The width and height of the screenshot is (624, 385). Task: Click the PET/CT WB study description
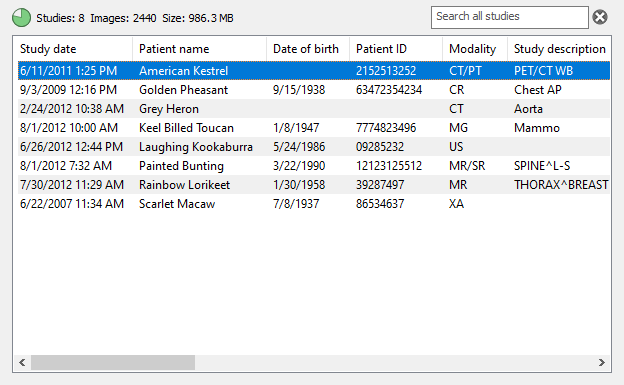(544, 71)
